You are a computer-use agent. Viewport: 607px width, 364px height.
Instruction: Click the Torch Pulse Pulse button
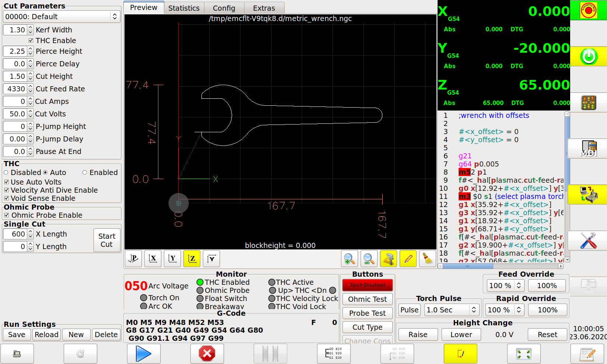(x=410, y=310)
